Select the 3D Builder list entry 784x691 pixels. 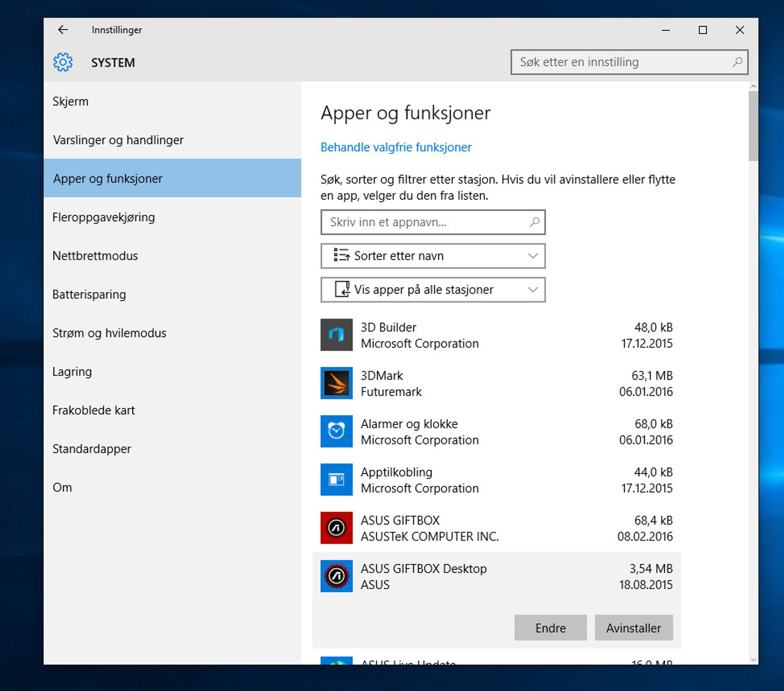click(x=497, y=335)
